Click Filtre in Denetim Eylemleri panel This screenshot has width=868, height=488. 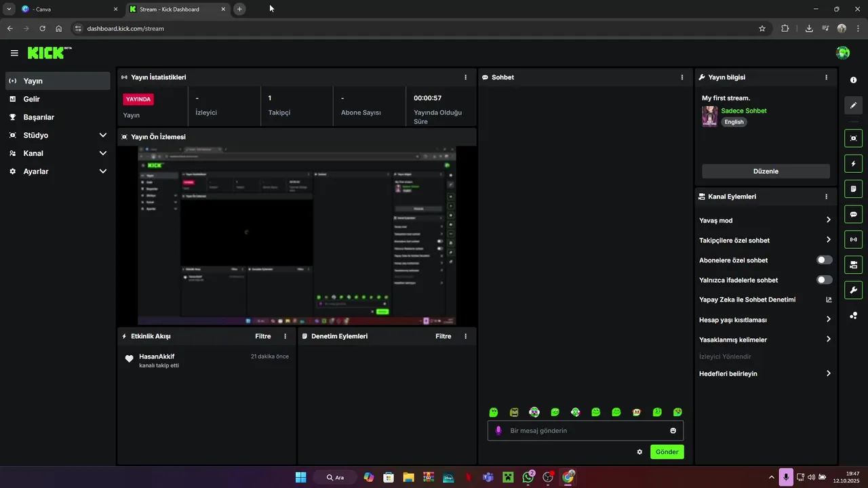443,336
